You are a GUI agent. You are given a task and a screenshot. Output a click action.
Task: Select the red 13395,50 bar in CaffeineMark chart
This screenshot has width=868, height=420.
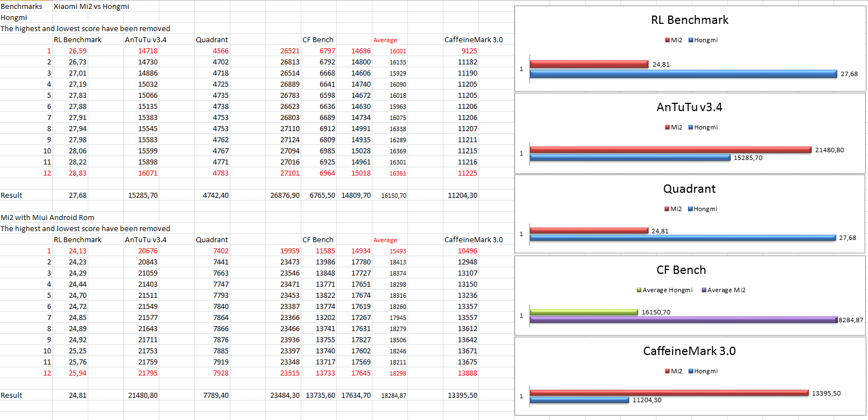pos(669,393)
